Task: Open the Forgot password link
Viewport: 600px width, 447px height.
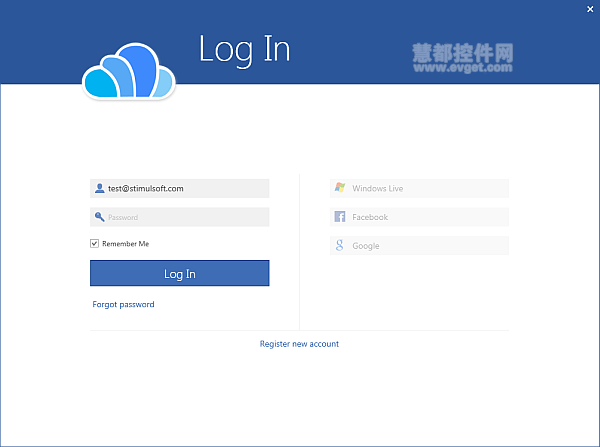Action: click(x=123, y=305)
